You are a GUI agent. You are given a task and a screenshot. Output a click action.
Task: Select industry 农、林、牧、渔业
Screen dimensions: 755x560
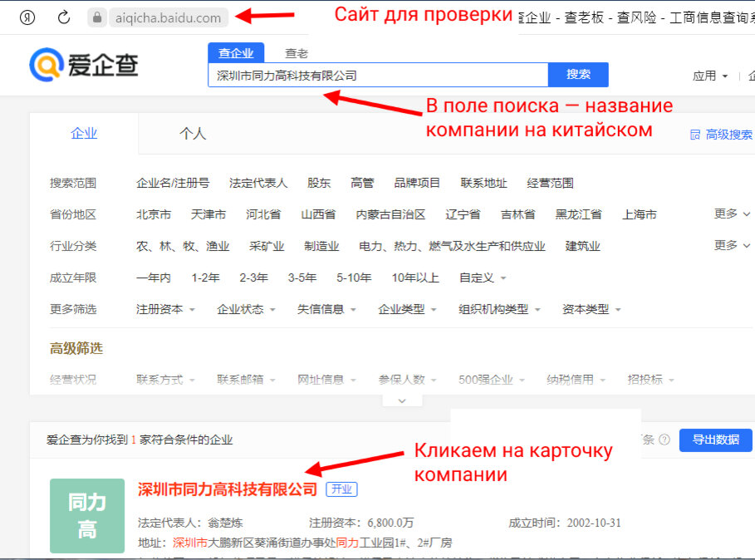pos(183,246)
